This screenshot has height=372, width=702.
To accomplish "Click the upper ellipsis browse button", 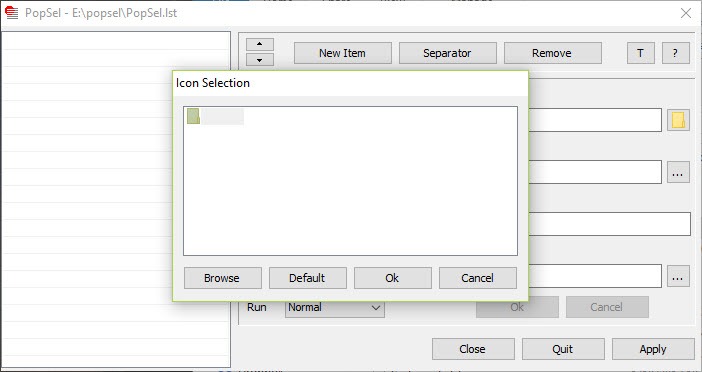I will [678, 172].
